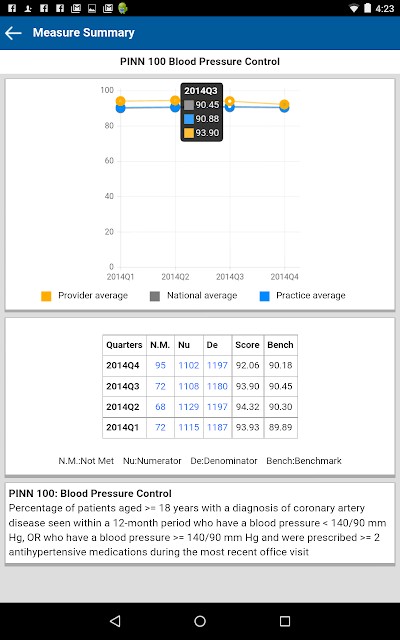Select the 2014Q1 orange provider data point
The image size is (400, 640).
pyautogui.click(x=120, y=101)
